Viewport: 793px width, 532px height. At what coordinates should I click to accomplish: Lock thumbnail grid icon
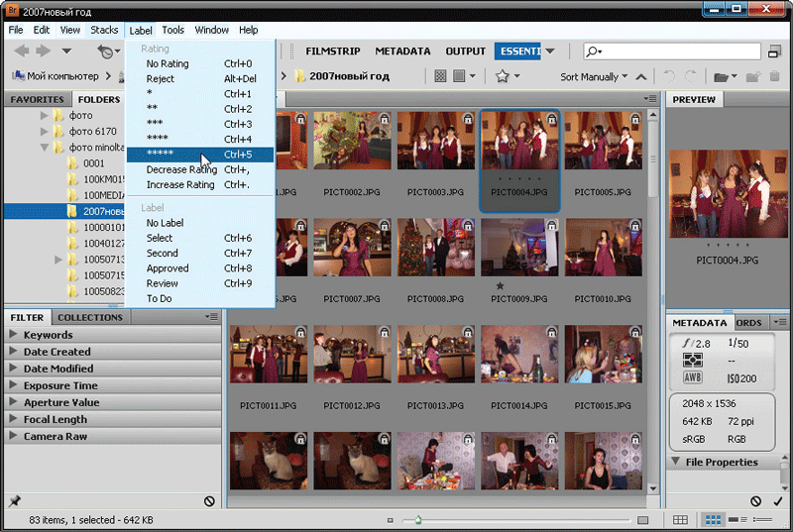point(680,520)
